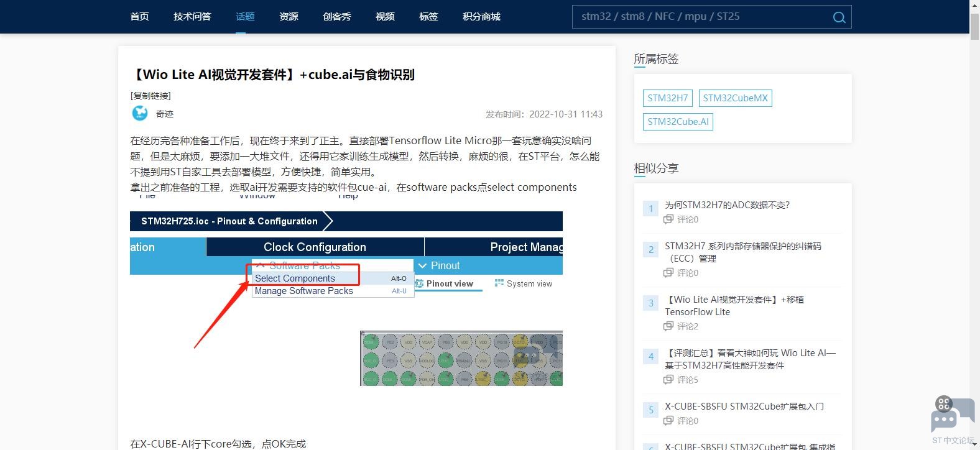
Task: Click publish time 2022-10-31 11:43
Action: click(566, 114)
